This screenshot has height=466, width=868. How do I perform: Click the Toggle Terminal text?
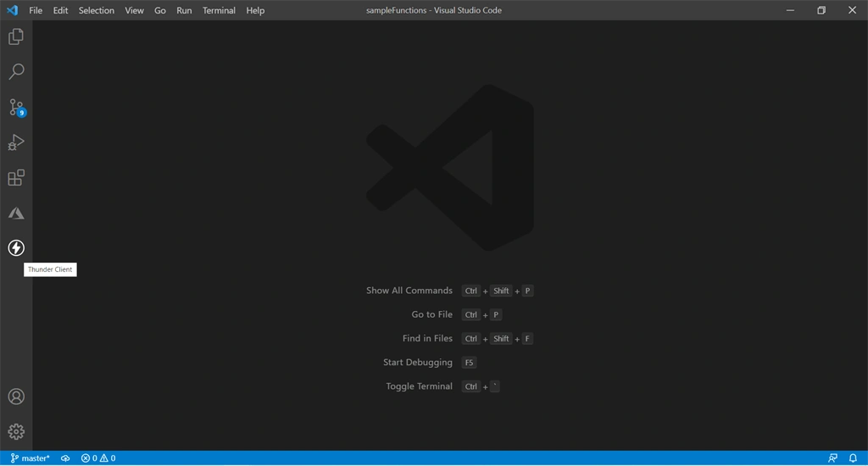point(419,386)
